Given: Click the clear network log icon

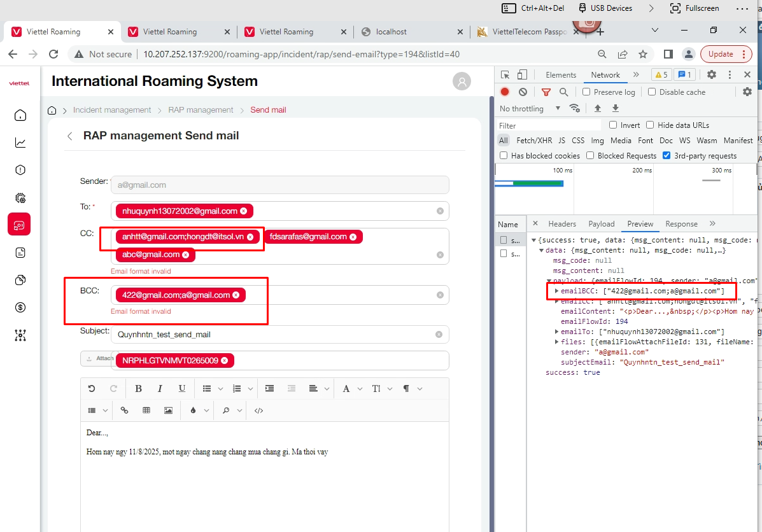Looking at the screenshot, I should [523, 92].
